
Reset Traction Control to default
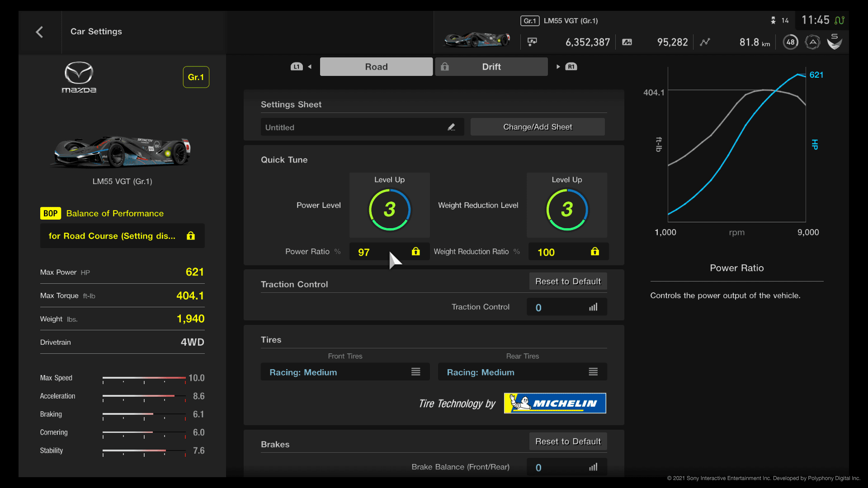click(568, 282)
